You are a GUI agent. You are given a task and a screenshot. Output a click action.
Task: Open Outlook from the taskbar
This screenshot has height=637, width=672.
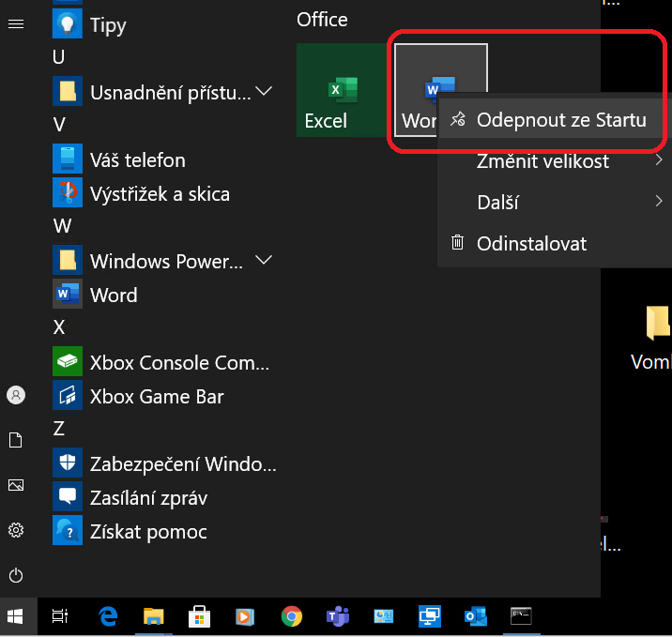pos(475,616)
